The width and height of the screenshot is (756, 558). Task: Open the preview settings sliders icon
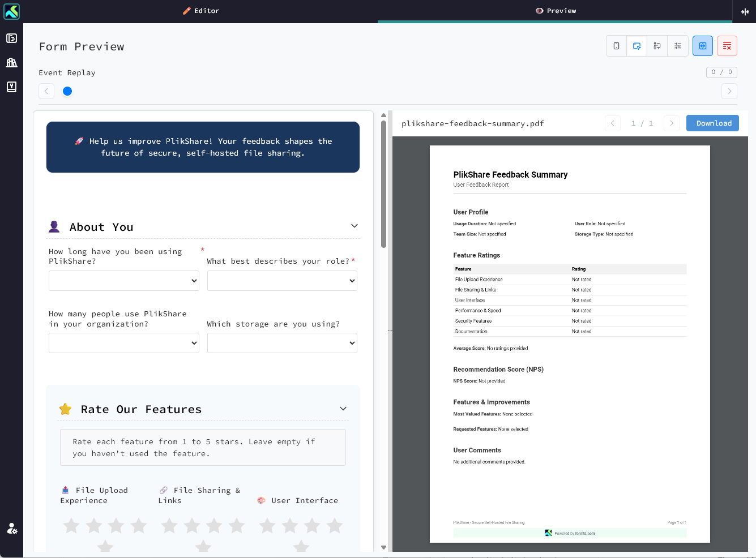[678, 46]
